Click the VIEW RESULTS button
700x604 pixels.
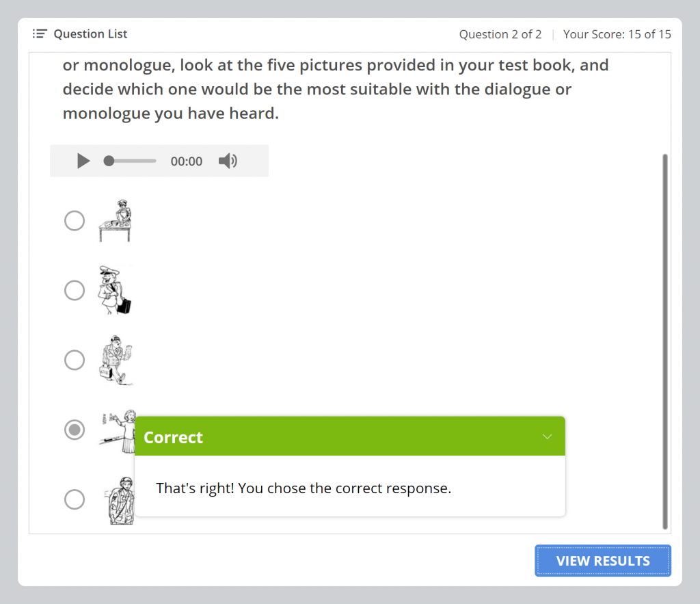(x=602, y=561)
